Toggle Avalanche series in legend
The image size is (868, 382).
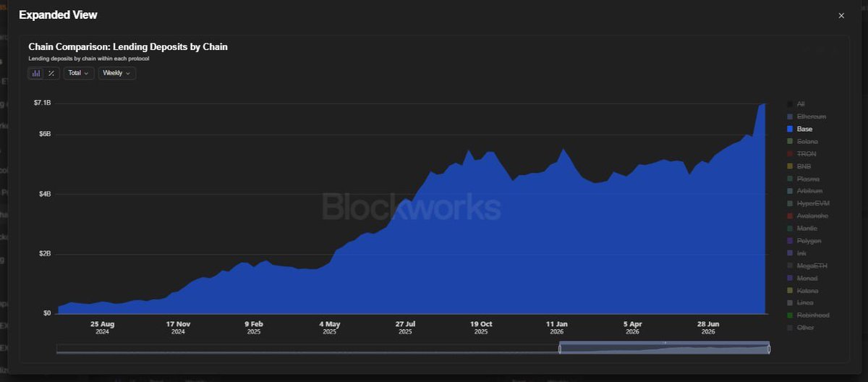tap(807, 216)
